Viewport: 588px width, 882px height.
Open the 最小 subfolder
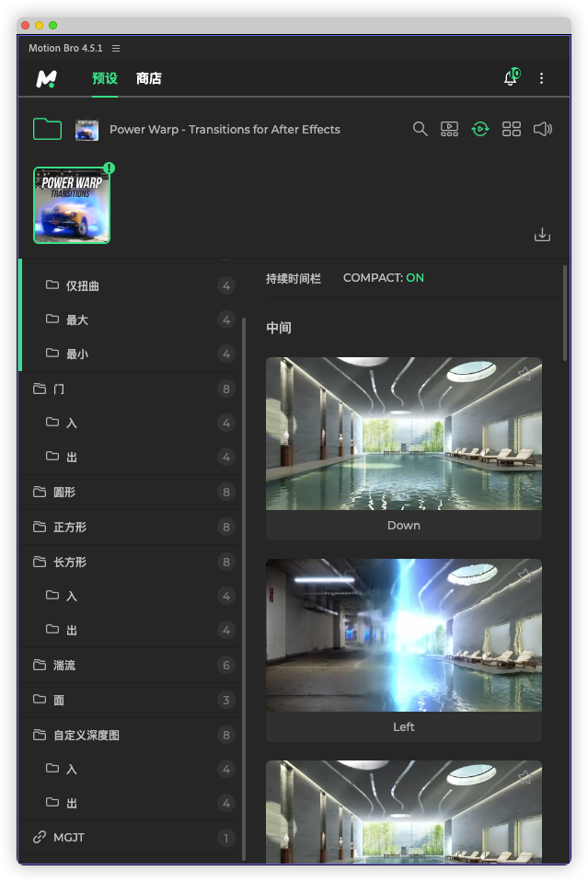pos(131,354)
